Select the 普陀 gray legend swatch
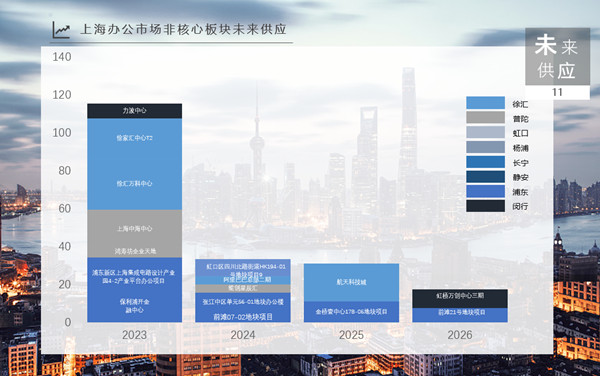 [x=485, y=117]
